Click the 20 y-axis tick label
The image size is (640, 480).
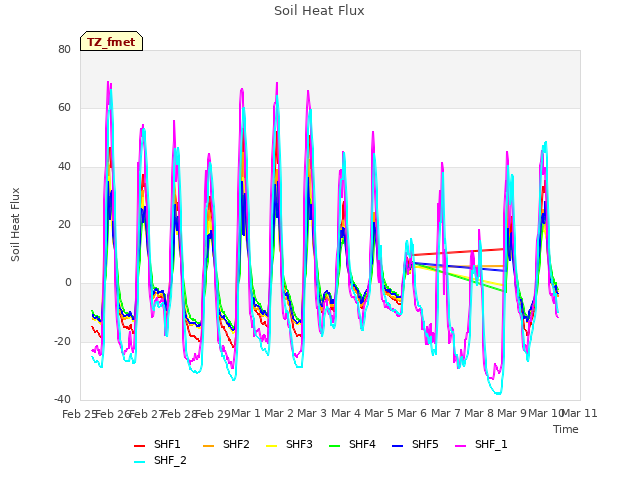(64, 224)
